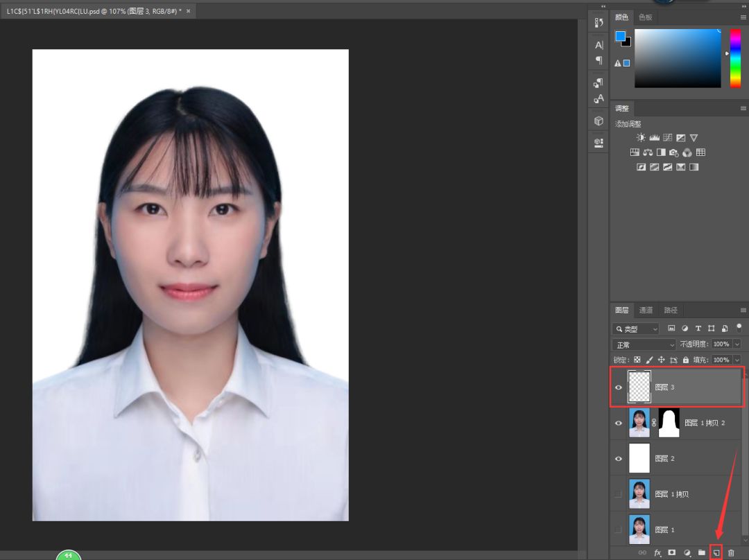Click the foreground color swatch
This screenshot has height=560, width=749.
tap(620, 36)
